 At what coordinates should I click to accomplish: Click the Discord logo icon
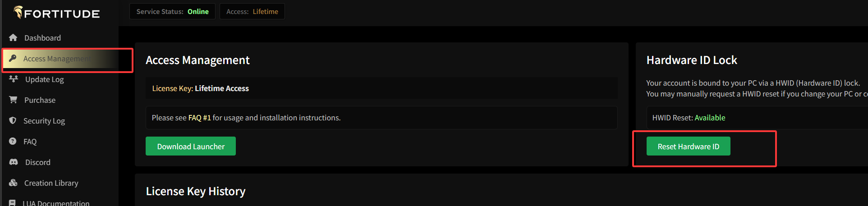point(14,162)
